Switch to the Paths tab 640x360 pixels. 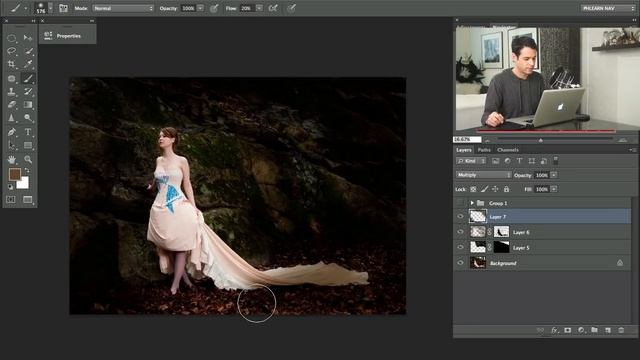(x=484, y=150)
